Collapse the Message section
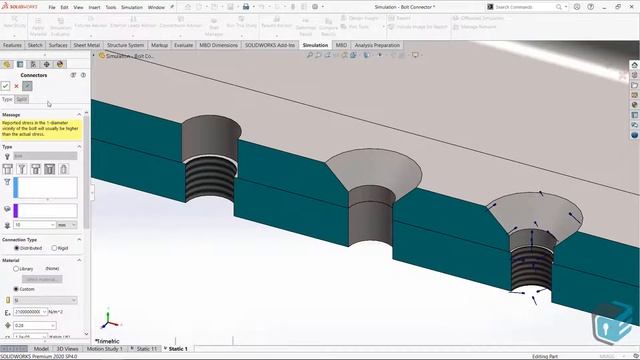This screenshot has height=360, width=640. tap(79, 115)
